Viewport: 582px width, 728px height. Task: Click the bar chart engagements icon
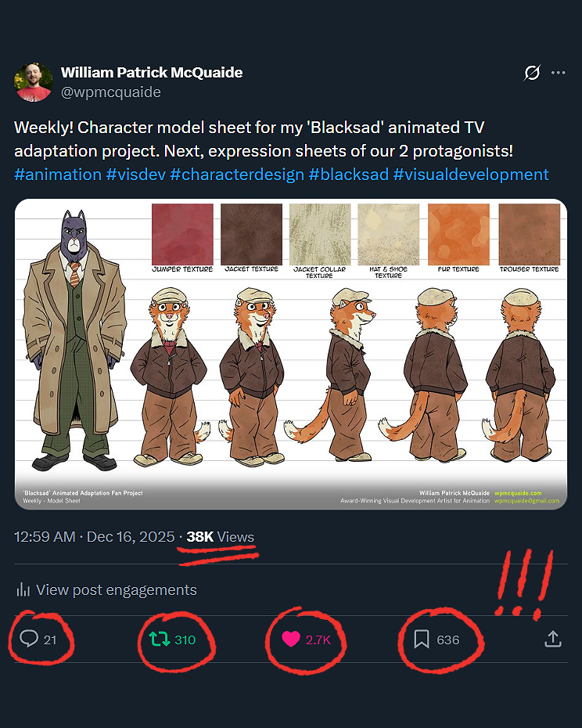pos(23,589)
